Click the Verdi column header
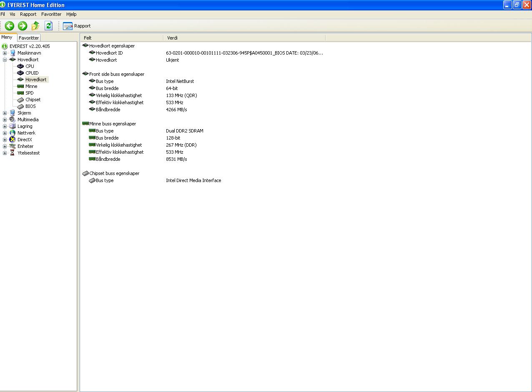This screenshot has height=392, width=532. tap(244, 37)
